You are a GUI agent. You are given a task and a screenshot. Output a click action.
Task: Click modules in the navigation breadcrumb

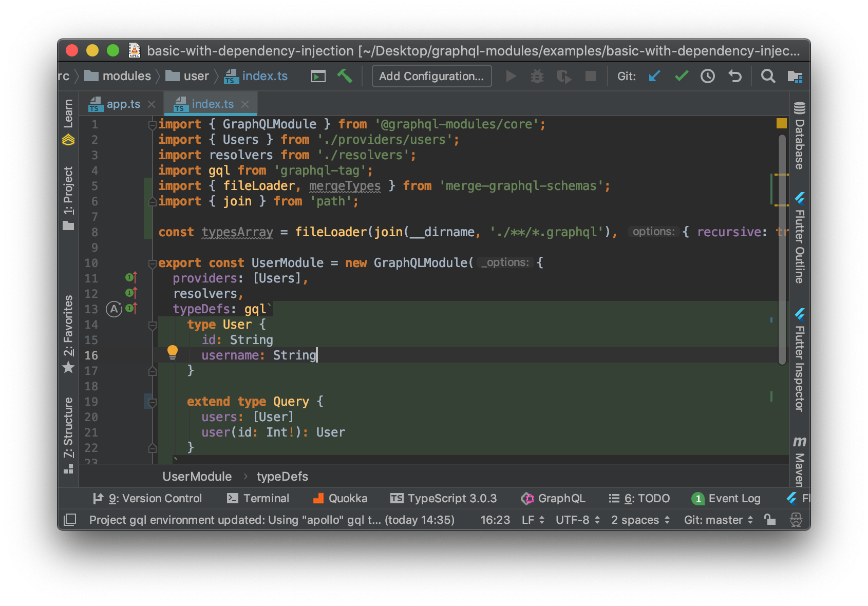pos(118,76)
